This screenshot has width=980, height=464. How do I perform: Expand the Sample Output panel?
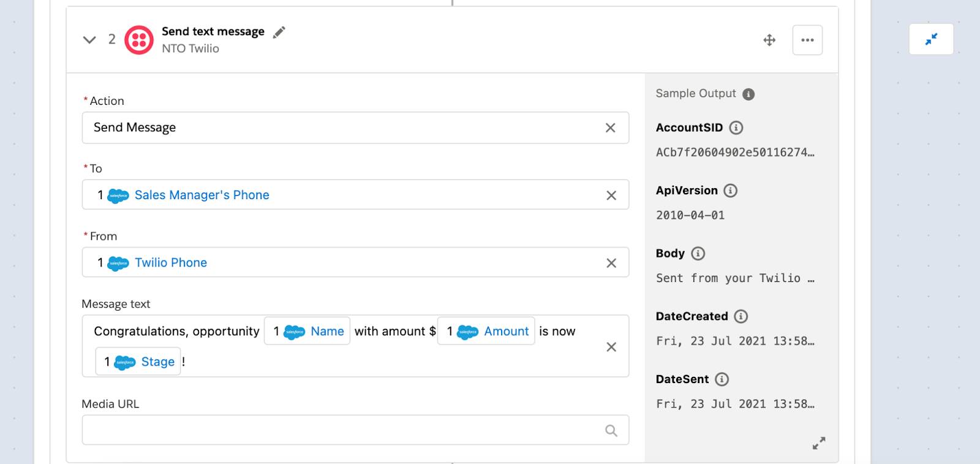(818, 443)
